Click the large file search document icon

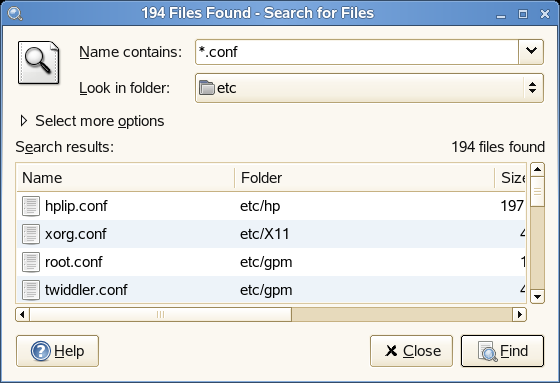[39, 63]
